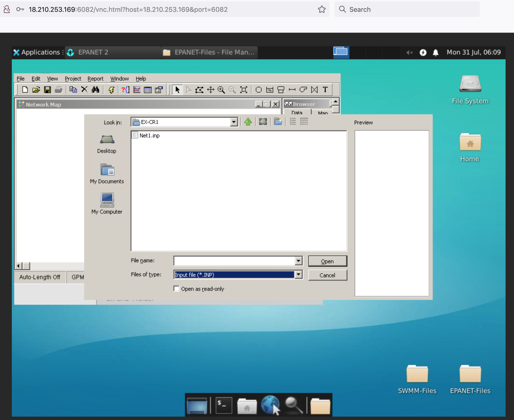Select the Add Pump tool
This screenshot has height=420, width=514.
click(x=303, y=90)
